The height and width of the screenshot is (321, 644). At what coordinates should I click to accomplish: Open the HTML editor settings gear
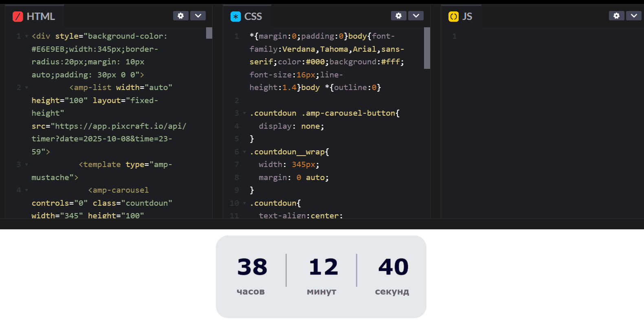(180, 16)
